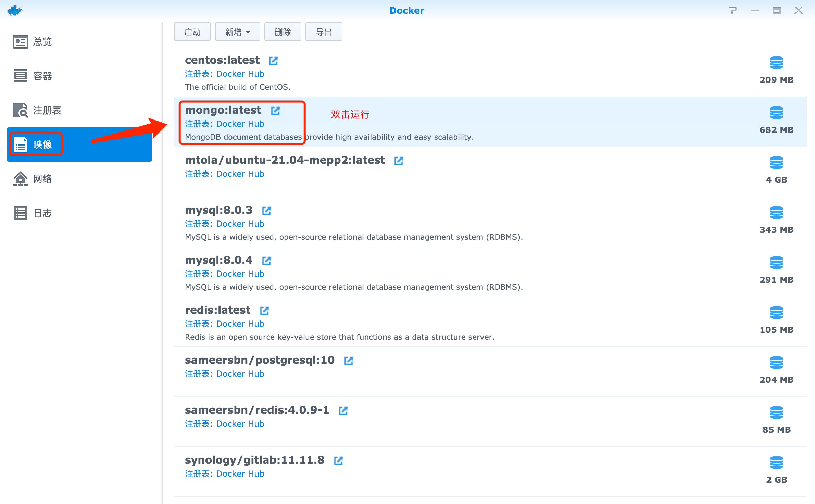
Task: Switch to the 总览 overview tab
Action: [x=42, y=42]
